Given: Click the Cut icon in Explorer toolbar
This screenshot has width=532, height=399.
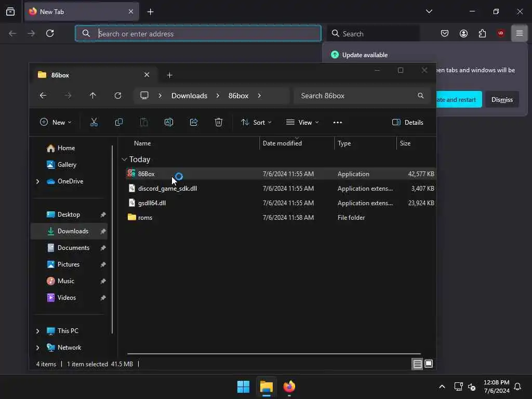Looking at the screenshot, I should [x=94, y=122].
